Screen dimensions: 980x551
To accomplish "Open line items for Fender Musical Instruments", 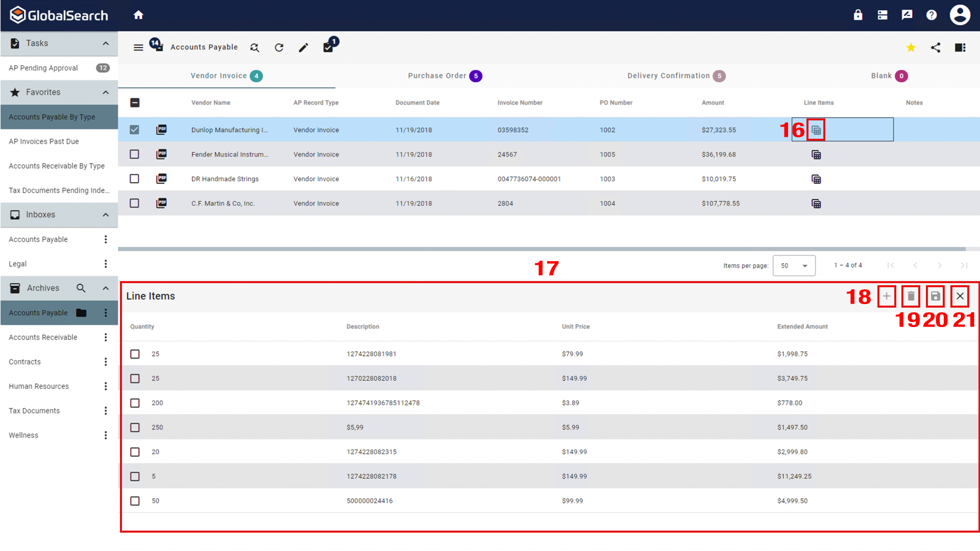I will [816, 154].
